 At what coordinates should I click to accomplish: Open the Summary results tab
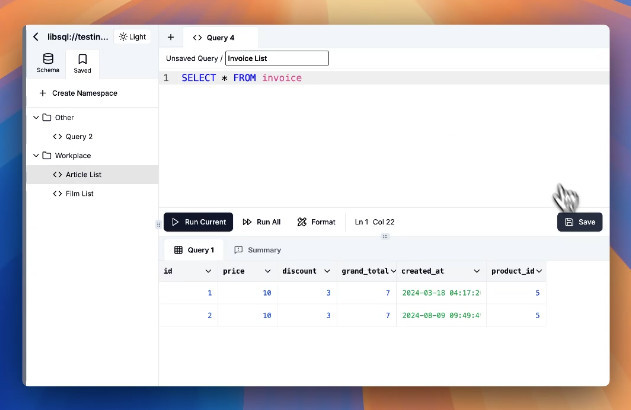coord(258,250)
